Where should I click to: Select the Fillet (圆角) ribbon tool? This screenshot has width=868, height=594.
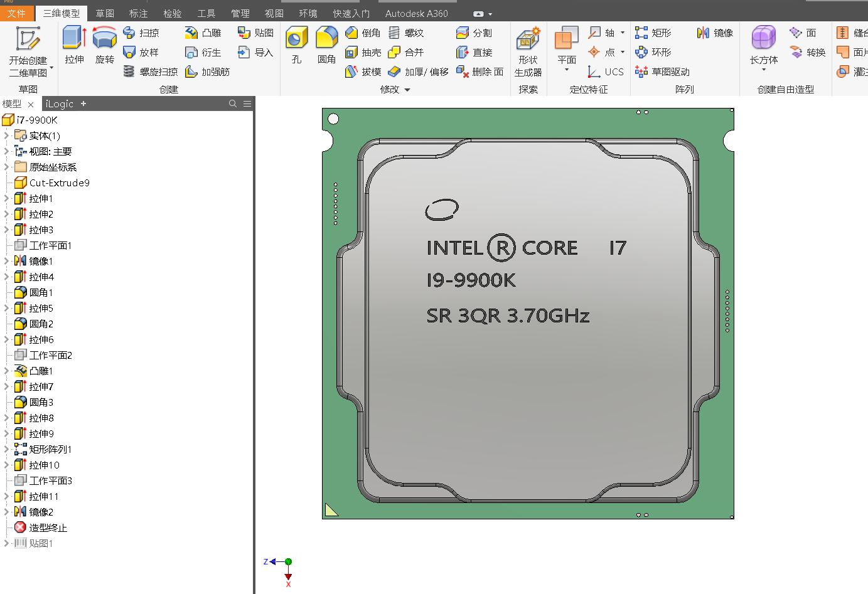(327, 45)
